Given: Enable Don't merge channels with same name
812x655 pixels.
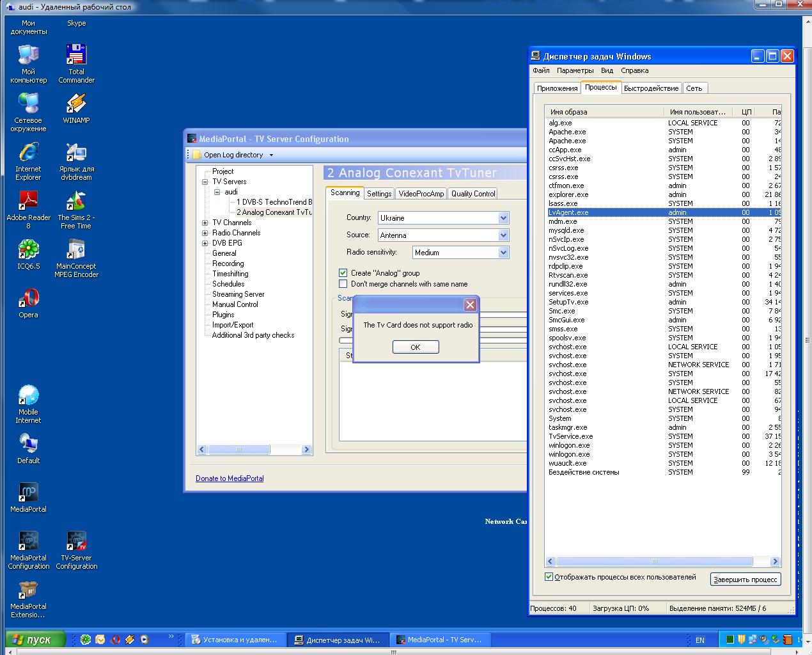Looking at the screenshot, I should (x=343, y=283).
